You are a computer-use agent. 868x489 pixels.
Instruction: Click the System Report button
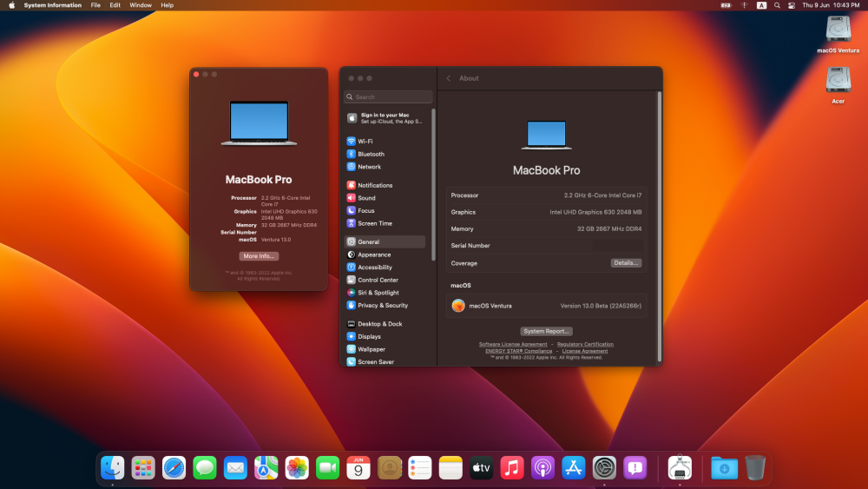[x=546, y=331]
